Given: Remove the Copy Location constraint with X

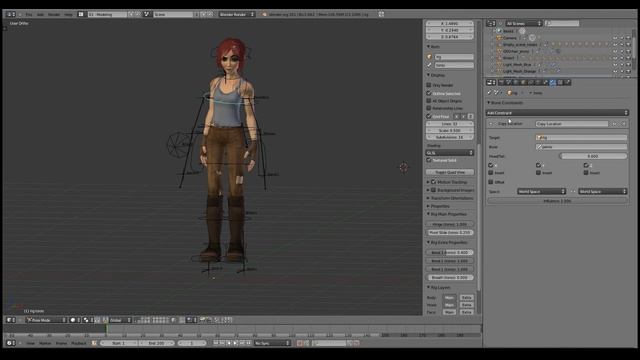Looking at the screenshot, I should [x=624, y=124].
